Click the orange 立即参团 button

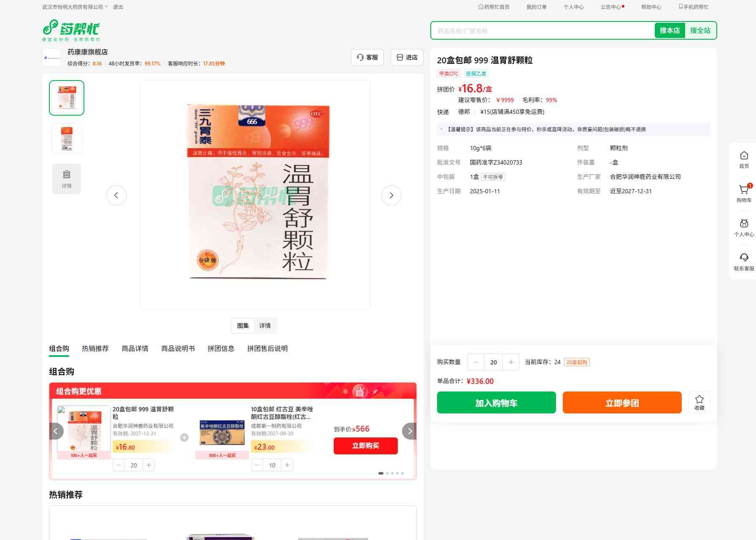(x=622, y=402)
